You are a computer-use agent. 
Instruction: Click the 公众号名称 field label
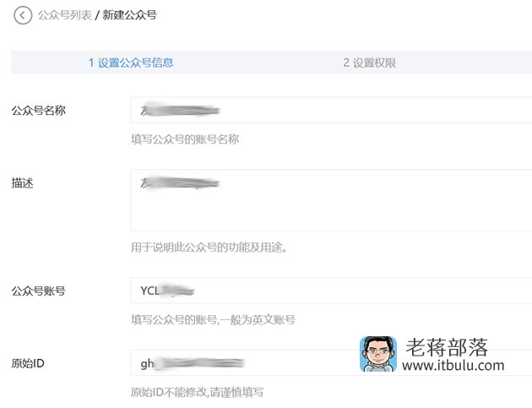point(38,111)
